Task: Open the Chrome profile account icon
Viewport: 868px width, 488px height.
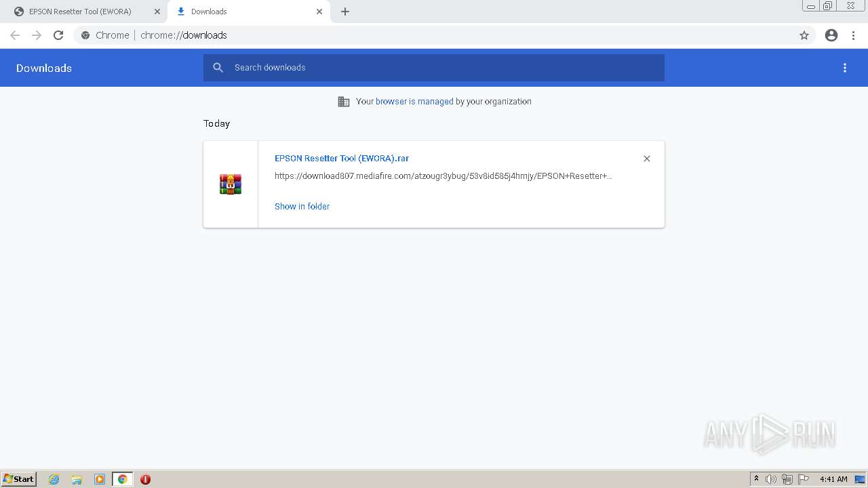Action: point(831,35)
